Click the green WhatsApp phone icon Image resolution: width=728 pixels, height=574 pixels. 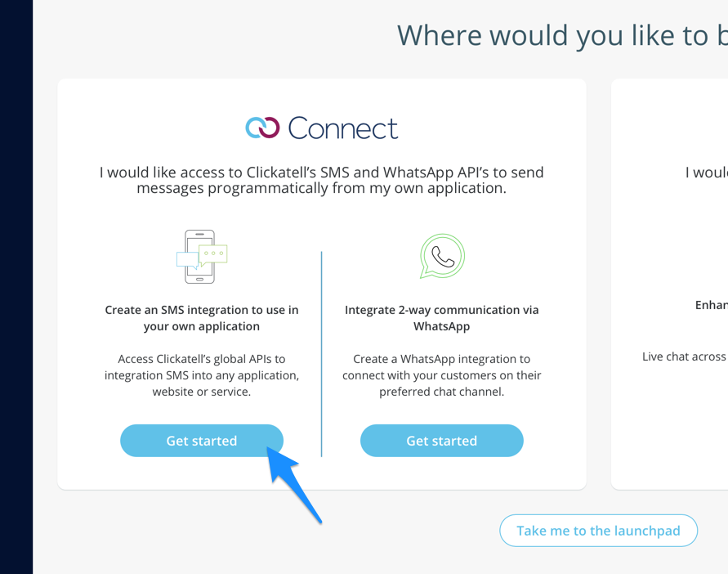point(442,256)
